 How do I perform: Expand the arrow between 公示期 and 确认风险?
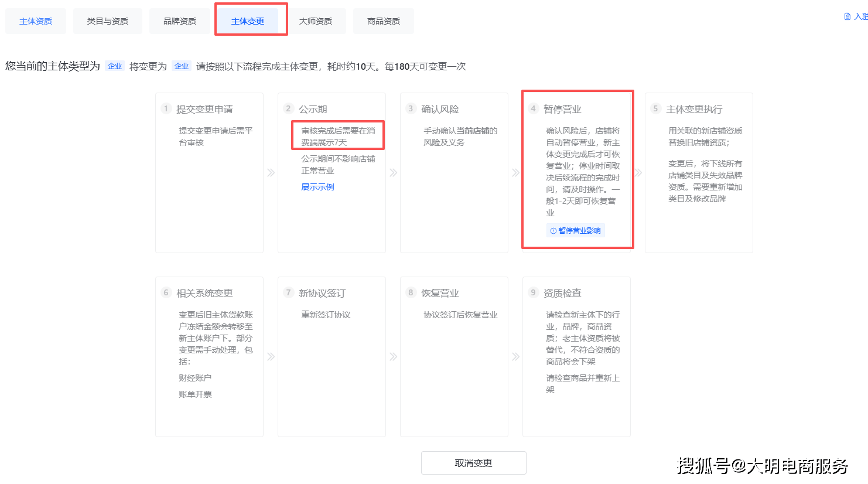pos(393,172)
